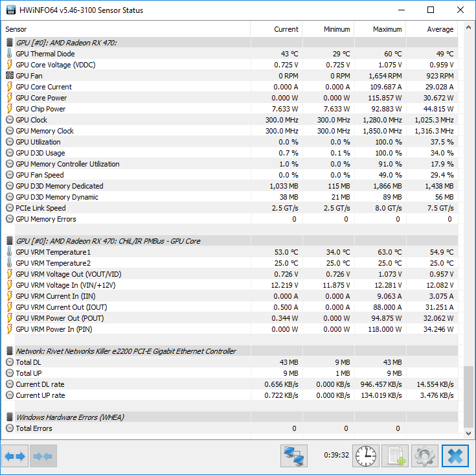This screenshot has height=475, width=476.
Task: Click the 1,654 RPM maximum fan value
Action: (385, 76)
